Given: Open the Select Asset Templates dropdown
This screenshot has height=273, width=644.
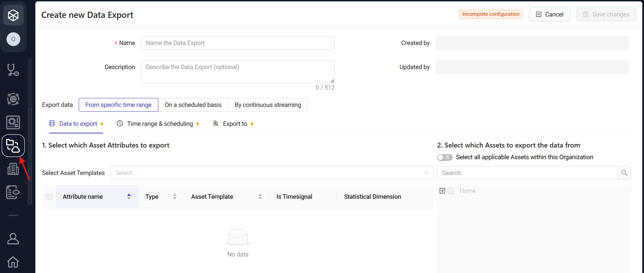Looking at the screenshot, I should click(272, 173).
